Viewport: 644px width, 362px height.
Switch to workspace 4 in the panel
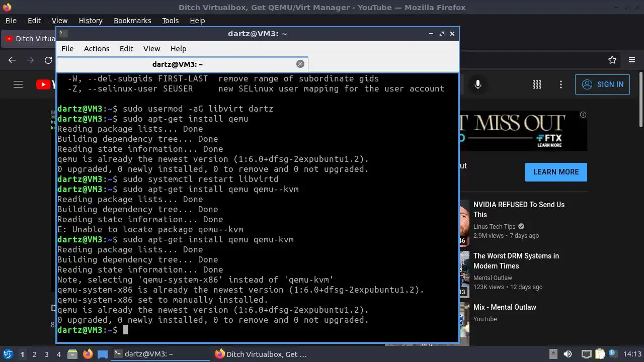point(59,354)
